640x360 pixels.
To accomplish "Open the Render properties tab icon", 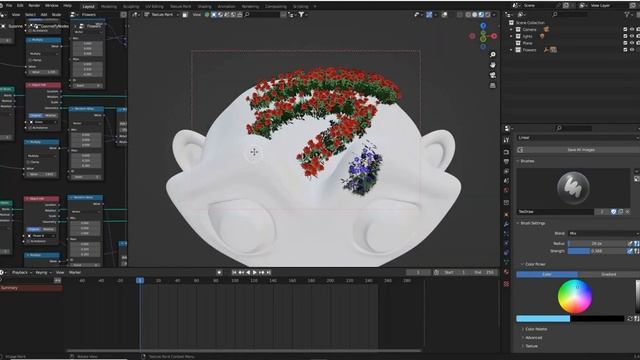I will pyautogui.click(x=507, y=152).
